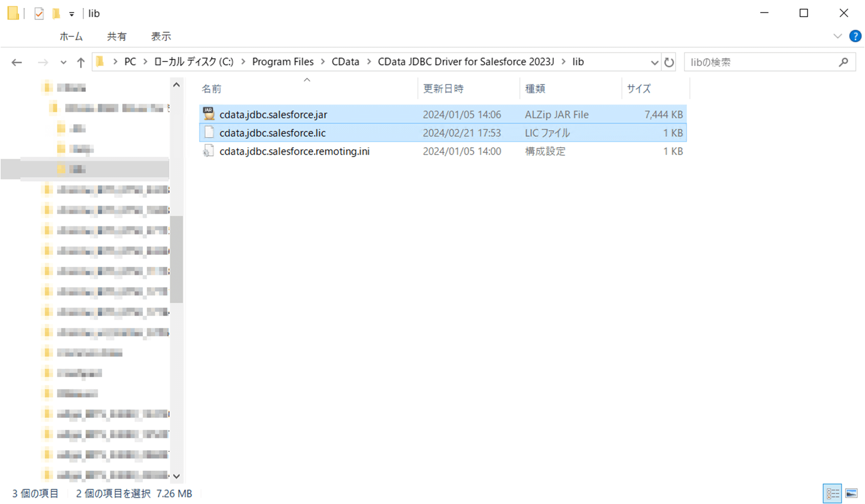This screenshot has width=865, height=504.
Task: Open the Quick Access Toolbar customize dropdown
Action: coord(71,14)
